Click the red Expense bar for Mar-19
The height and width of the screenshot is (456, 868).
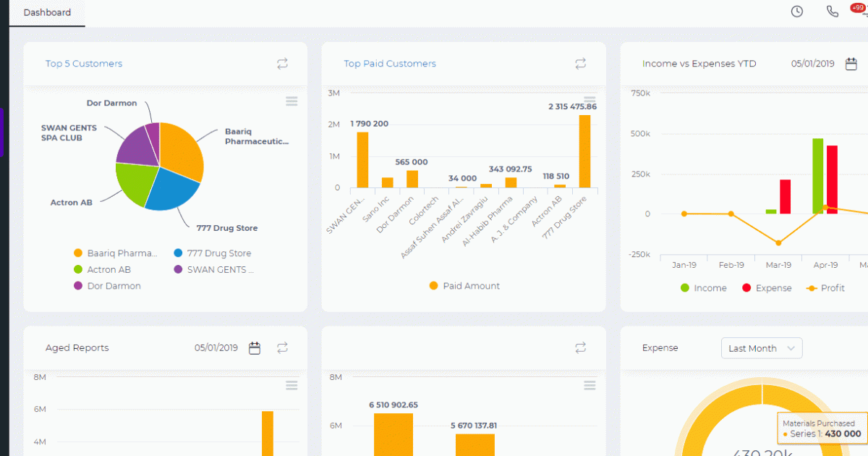pos(785,196)
